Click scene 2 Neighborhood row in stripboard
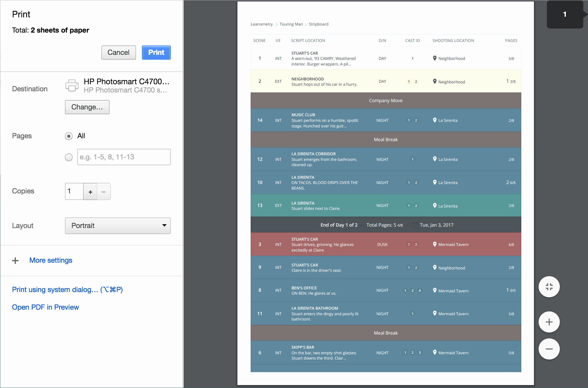 pos(385,81)
